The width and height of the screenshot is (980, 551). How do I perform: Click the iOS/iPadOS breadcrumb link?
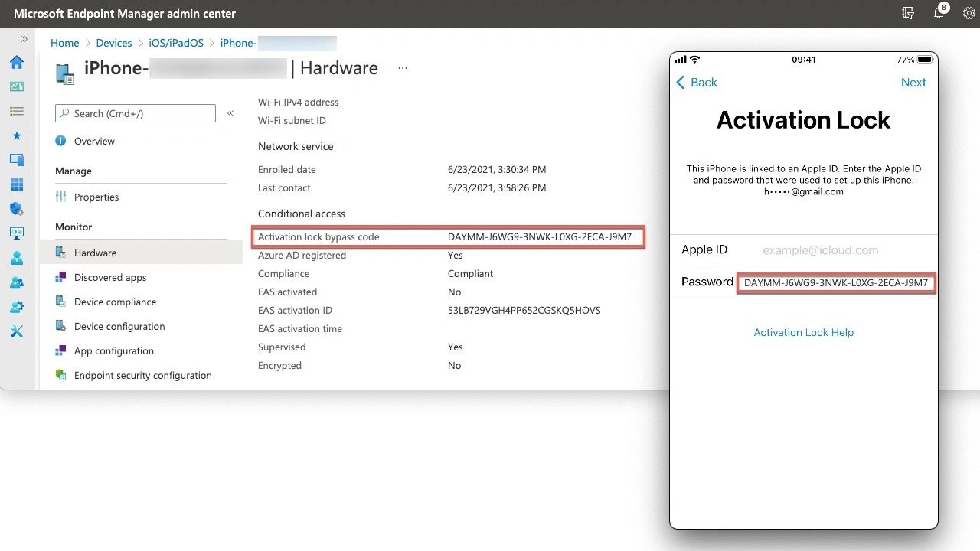(177, 43)
